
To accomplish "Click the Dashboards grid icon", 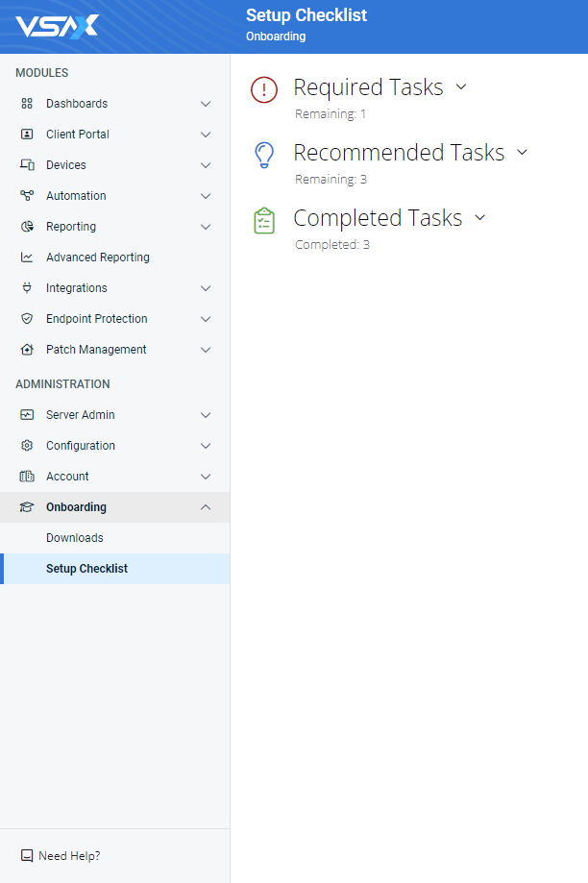I will (27, 104).
